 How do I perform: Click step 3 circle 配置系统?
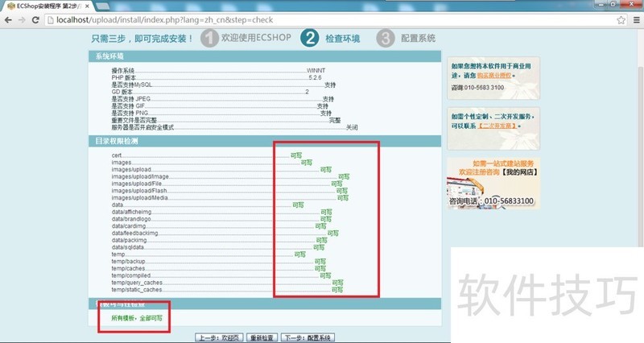pos(386,38)
